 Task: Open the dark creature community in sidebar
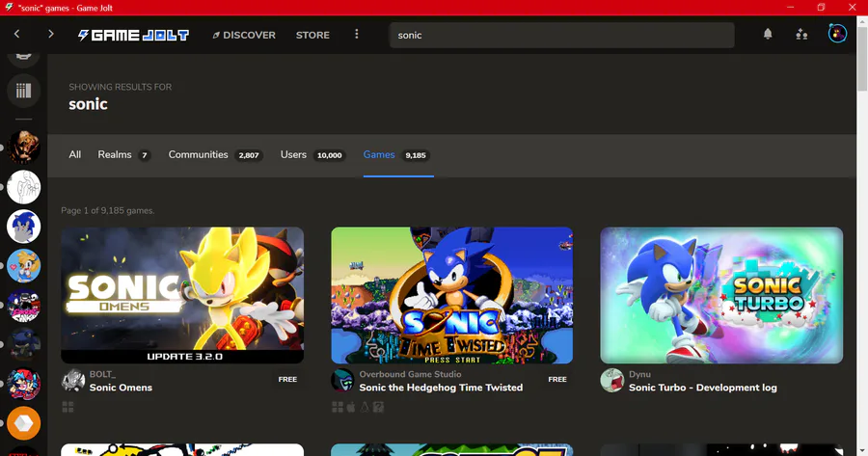(23, 148)
